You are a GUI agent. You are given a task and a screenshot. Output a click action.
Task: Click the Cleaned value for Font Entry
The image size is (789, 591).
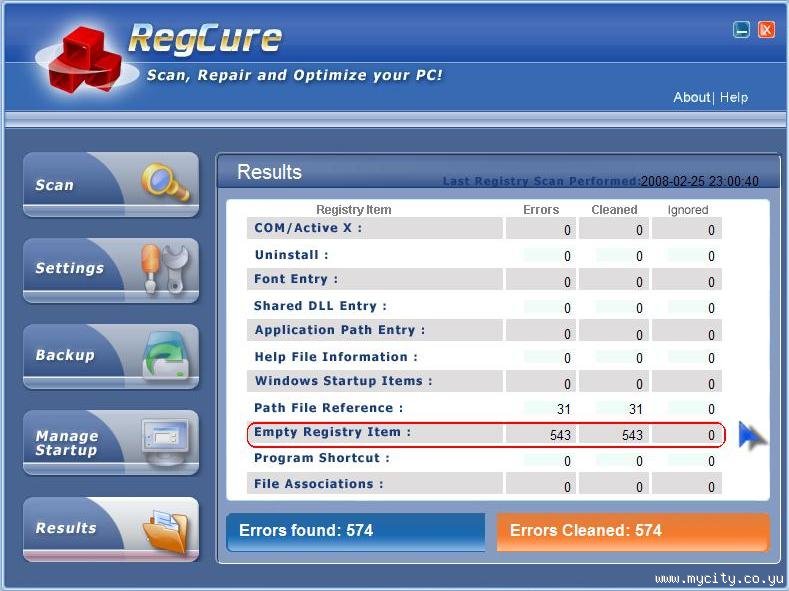coord(639,282)
